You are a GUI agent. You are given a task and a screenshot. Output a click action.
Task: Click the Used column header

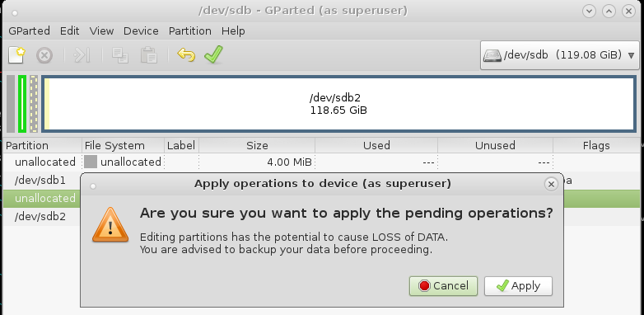[376, 146]
